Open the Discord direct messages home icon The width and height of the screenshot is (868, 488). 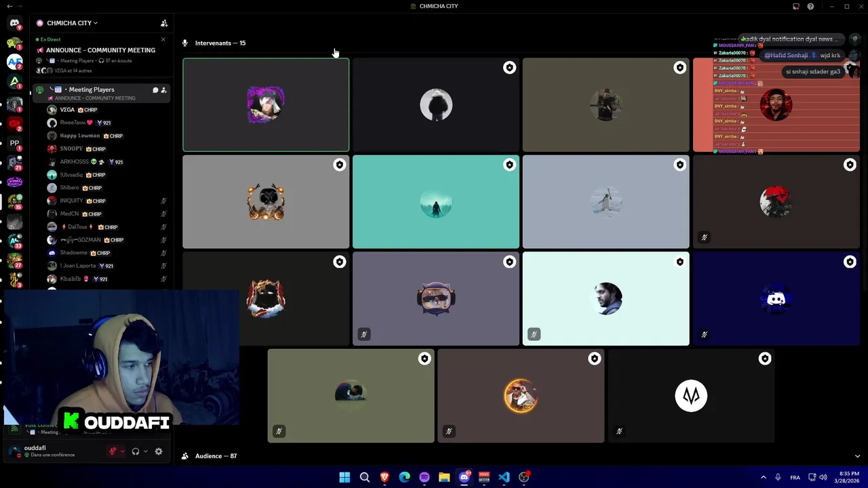click(14, 23)
